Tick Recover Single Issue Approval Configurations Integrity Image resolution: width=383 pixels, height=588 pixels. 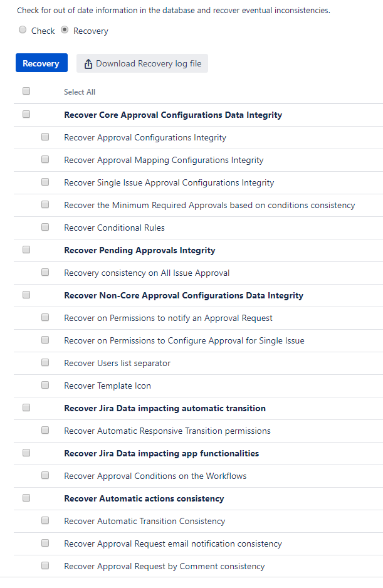(x=45, y=182)
